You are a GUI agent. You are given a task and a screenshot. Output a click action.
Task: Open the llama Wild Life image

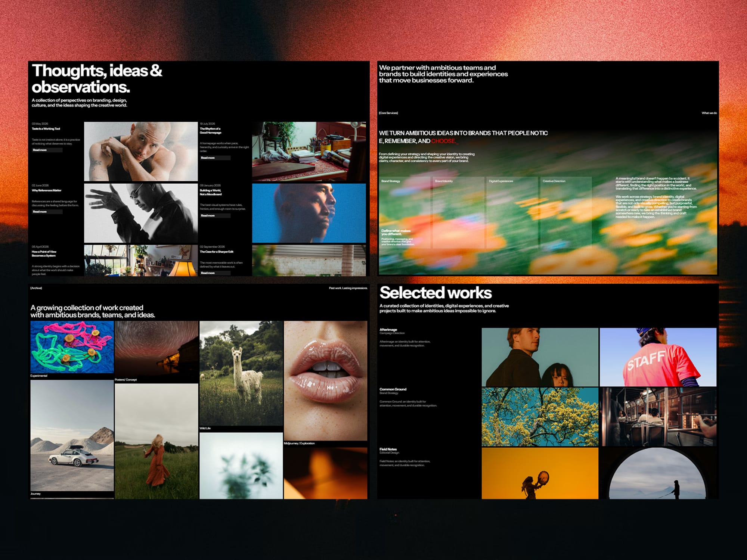(241, 373)
